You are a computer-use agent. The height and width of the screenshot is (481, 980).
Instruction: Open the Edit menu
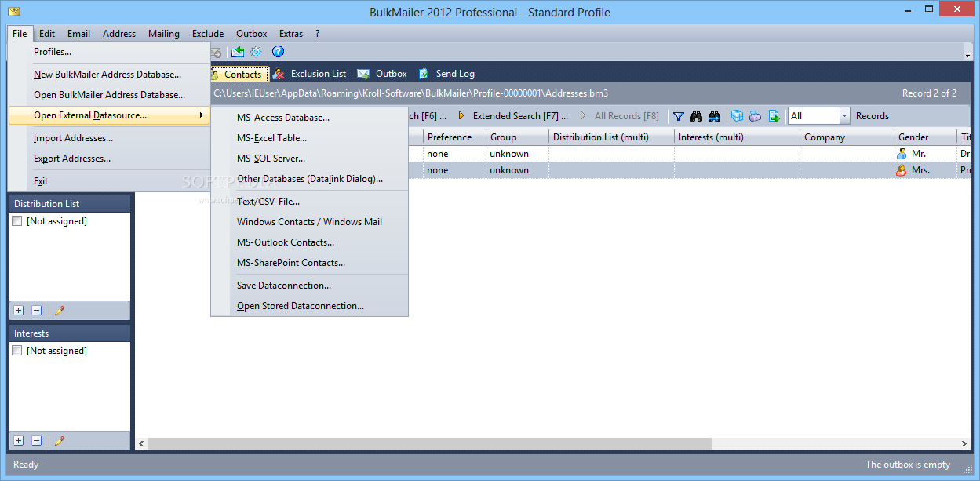pyautogui.click(x=47, y=34)
